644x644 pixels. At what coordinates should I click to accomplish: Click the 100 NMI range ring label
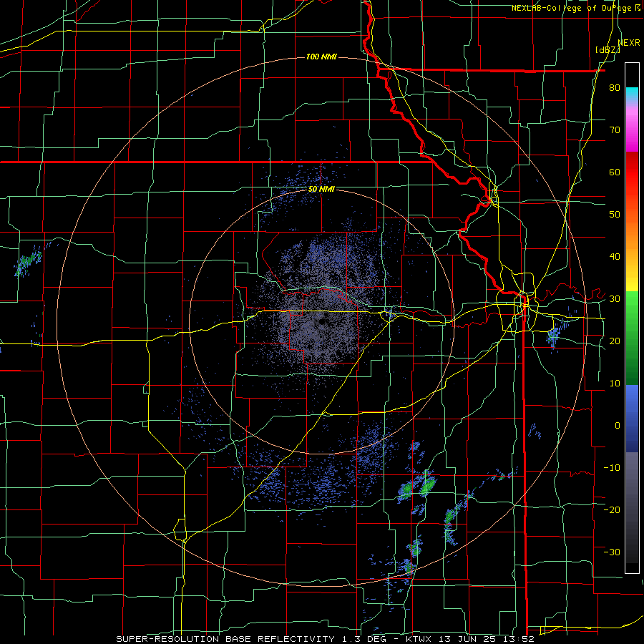[x=321, y=57]
